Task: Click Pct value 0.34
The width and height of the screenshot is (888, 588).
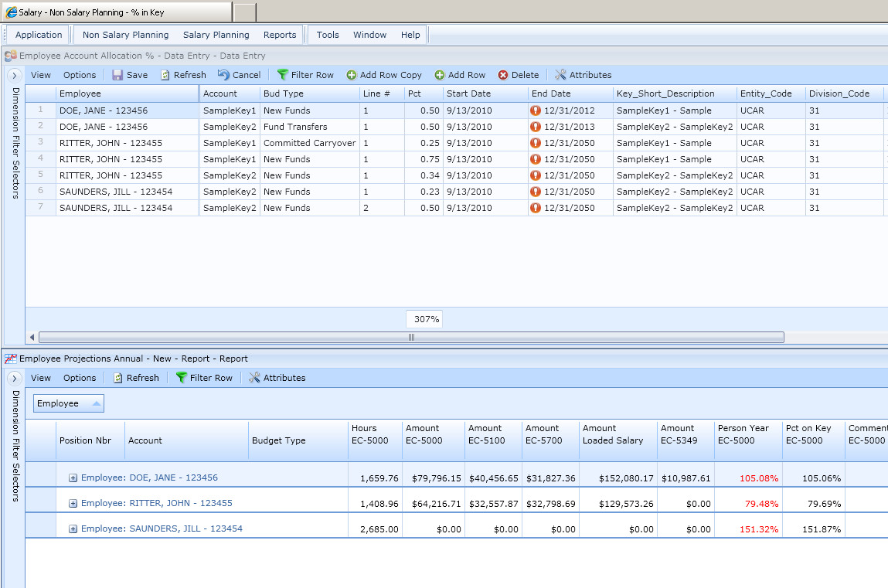Action: (x=424, y=175)
